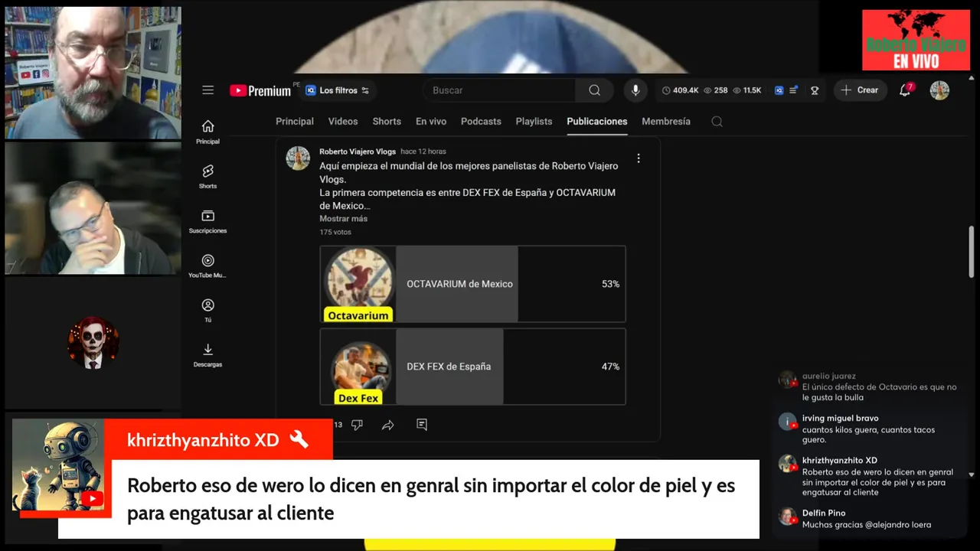Click the 258 views eye stat
The width and height of the screenshot is (980, 551).
point(715,90)
